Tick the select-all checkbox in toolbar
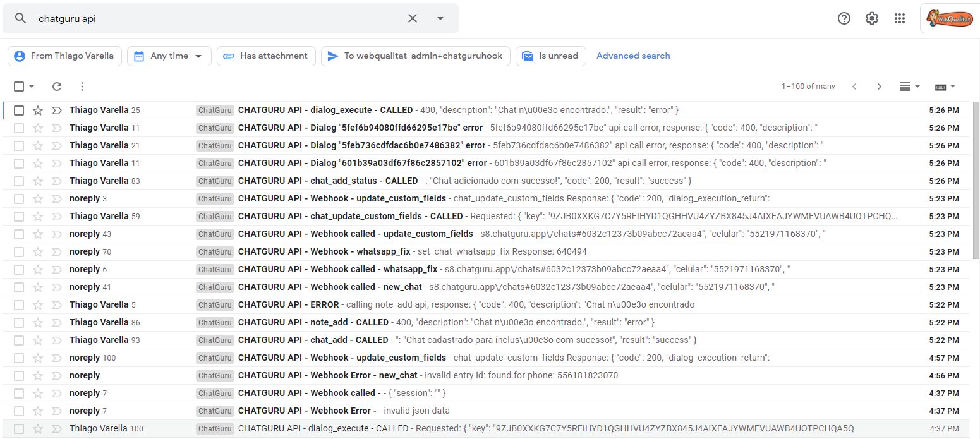Image resolution: width=980 pixels, height=439 pixels. pyautogui.click(x=19, y=87)
